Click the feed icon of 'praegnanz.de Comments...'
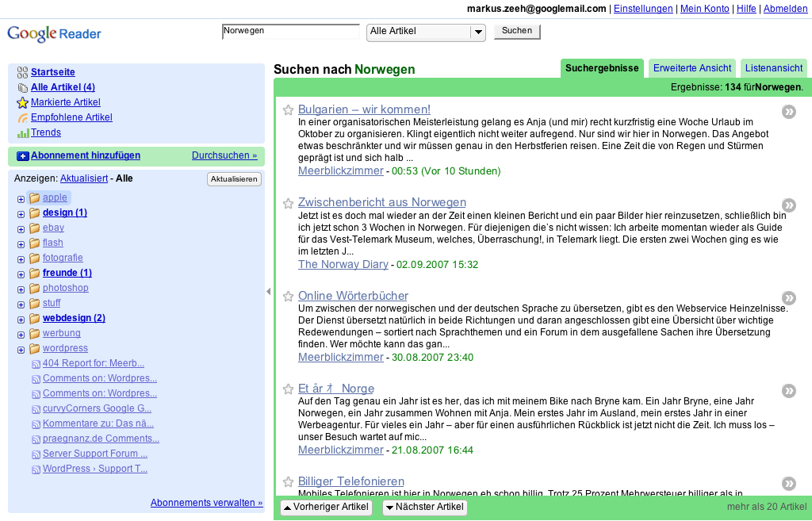 (36, 439)
